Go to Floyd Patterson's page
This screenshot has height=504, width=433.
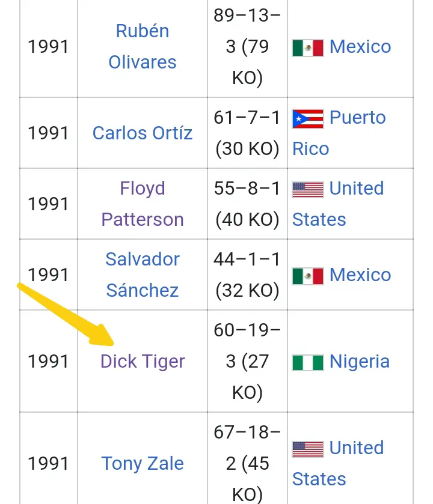click(x=143, y=204)
